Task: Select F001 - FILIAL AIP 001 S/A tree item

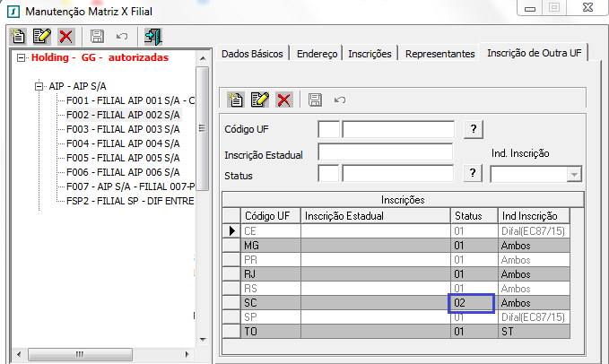Action: (x=131, y=100)
